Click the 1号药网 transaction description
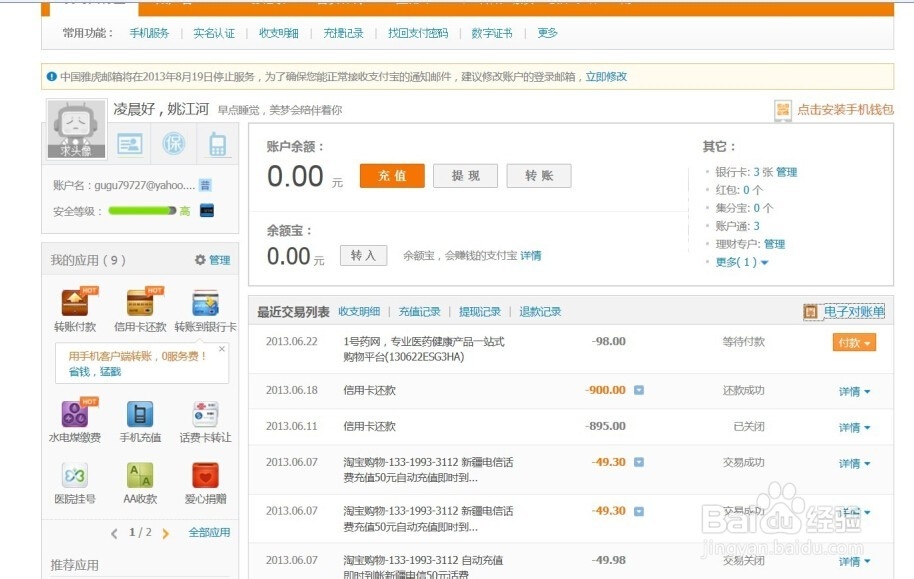Screen dimensions: 914x579 coord(424,349)
